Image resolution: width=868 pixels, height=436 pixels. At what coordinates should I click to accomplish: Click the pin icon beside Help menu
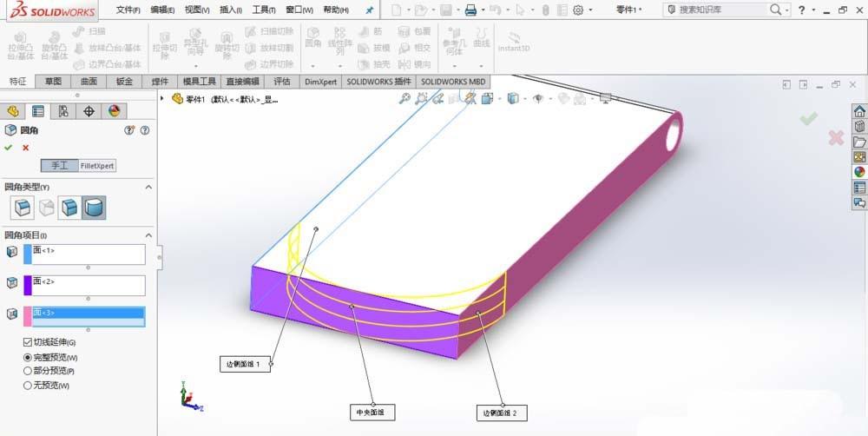[x=369, y=10]
